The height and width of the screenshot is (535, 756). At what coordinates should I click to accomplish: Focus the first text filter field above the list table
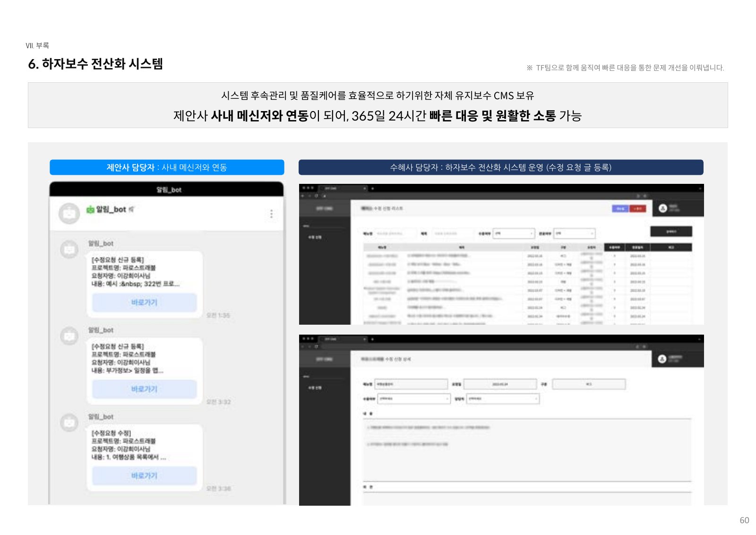coord(395,233)
